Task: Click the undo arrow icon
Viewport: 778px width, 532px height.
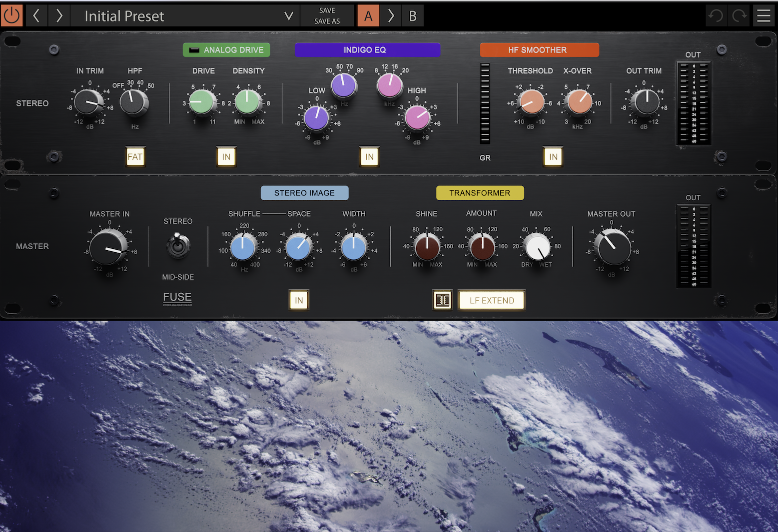Action: (x=716, y=15)
